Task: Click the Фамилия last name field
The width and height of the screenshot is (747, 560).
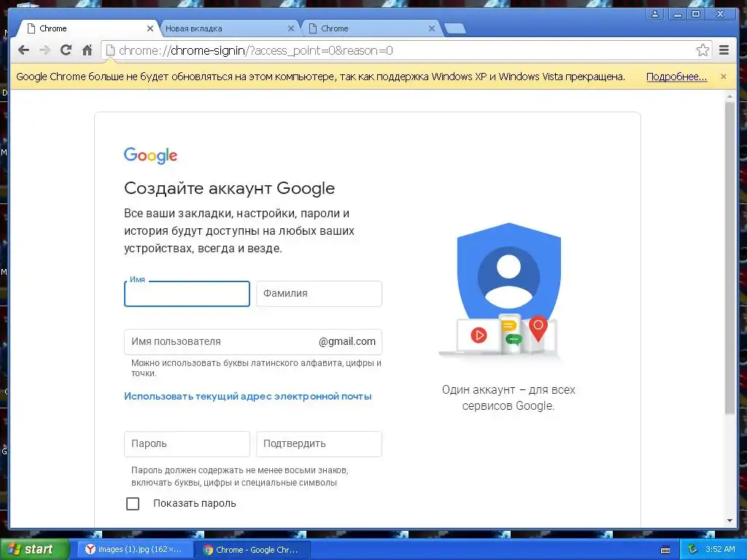Action: pyautogui.click(x=320, y=293)
